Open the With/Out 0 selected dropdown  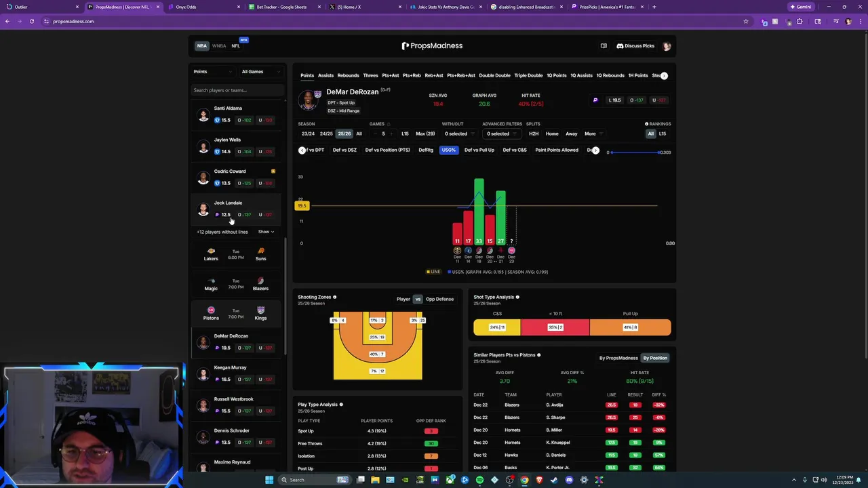[x=459, y=134]
